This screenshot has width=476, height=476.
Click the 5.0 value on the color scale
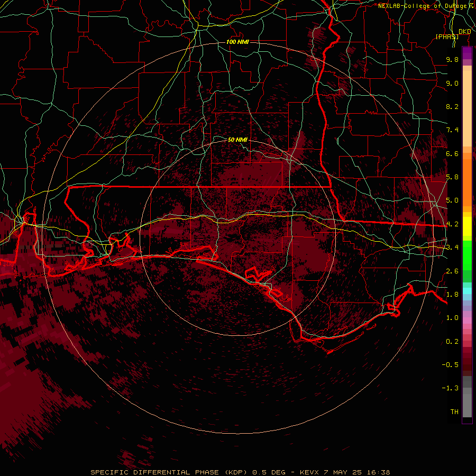[x=452, y=200]
